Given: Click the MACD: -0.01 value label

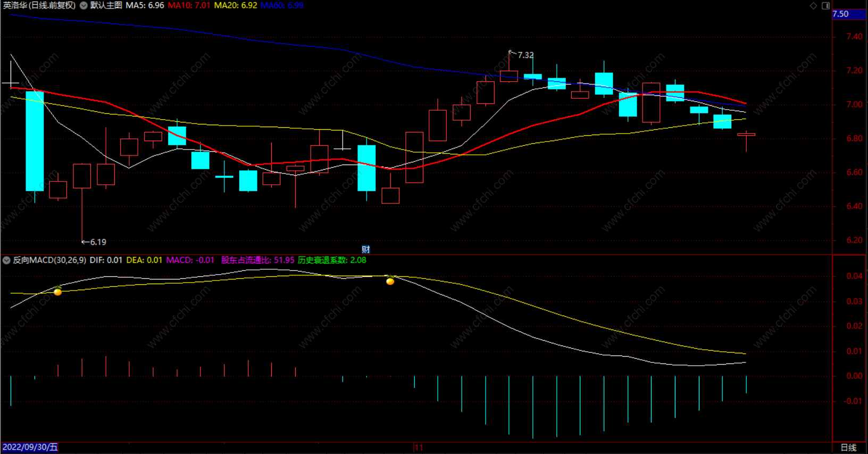Looking at the screenshot, I should pyautogui.click(x=190, y=260).
